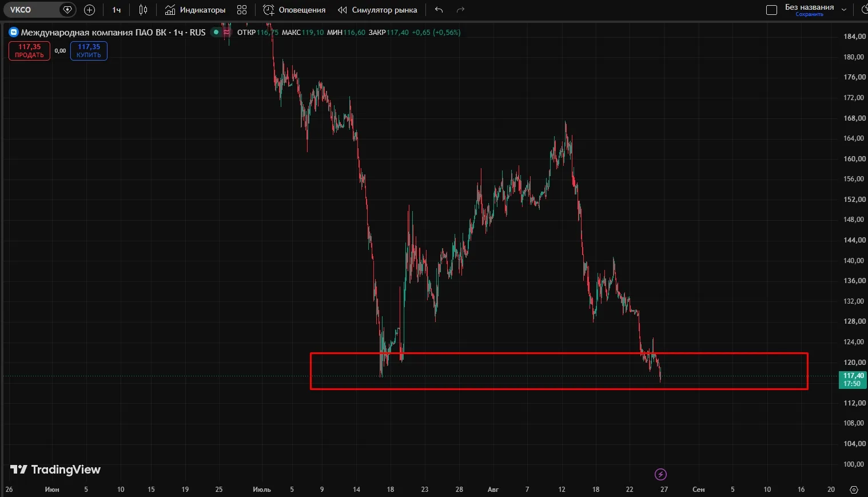Image resolution: width=868 pixels, height=497 pixels.
Task: Click the 100,00 price scale label
Action: coord(854,464)
